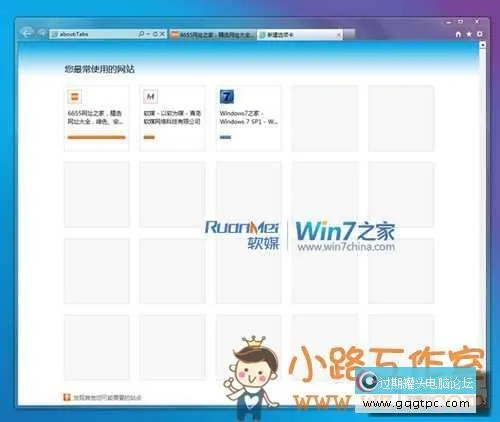Click the 6655 tile orange activity bar

click(96, 137)
